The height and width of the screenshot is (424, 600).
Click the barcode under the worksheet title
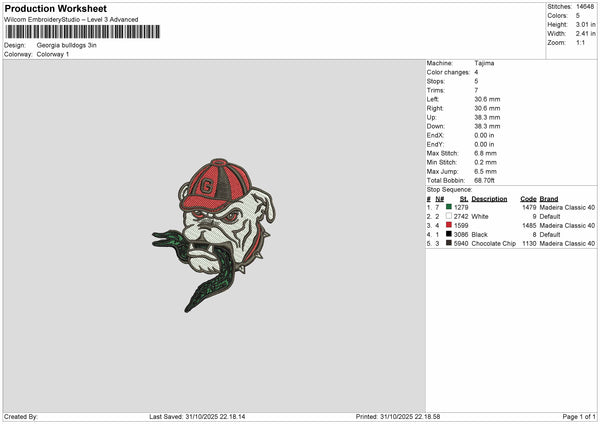coord(83,32)
